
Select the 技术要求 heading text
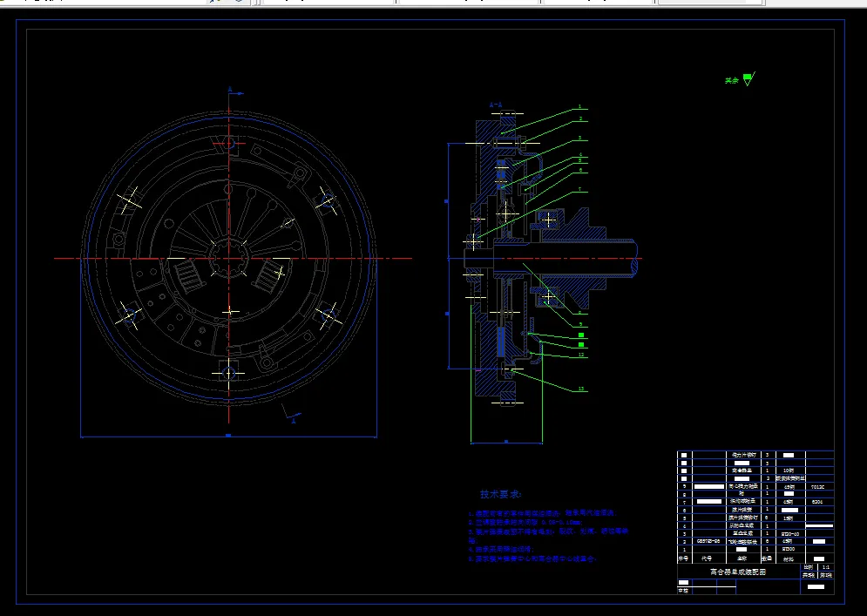click(x=500, y=494)
